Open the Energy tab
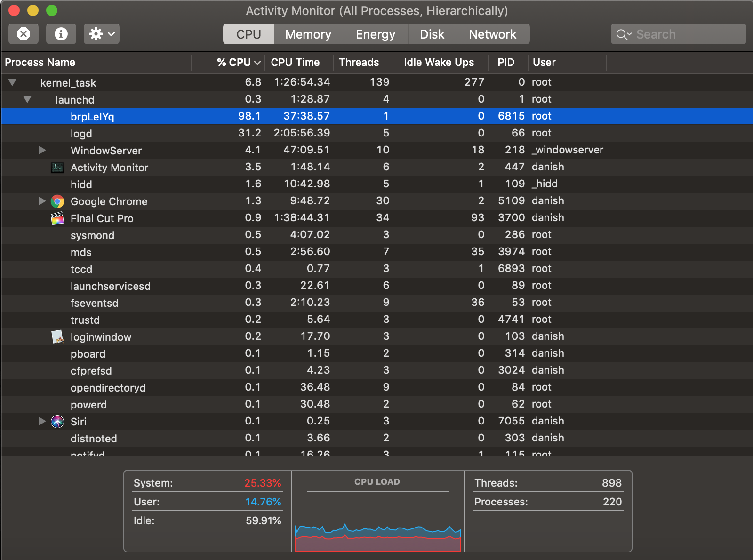 click(x=375, y=34)
